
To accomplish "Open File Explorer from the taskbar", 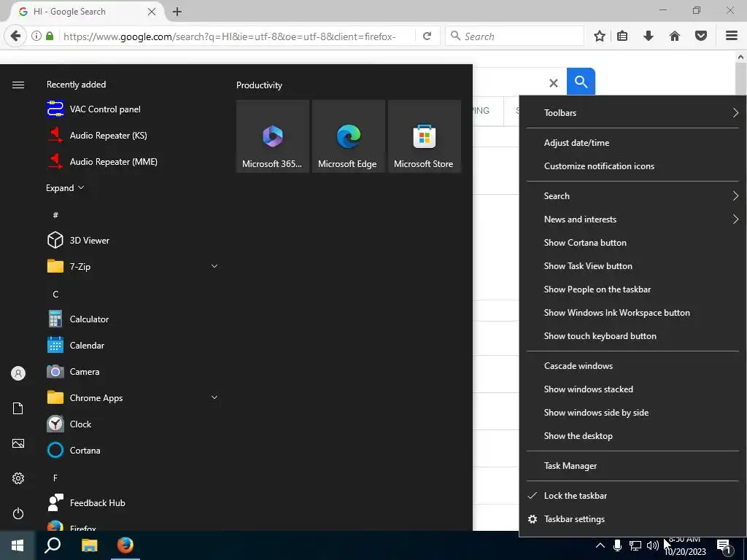I will click(89, 545).
